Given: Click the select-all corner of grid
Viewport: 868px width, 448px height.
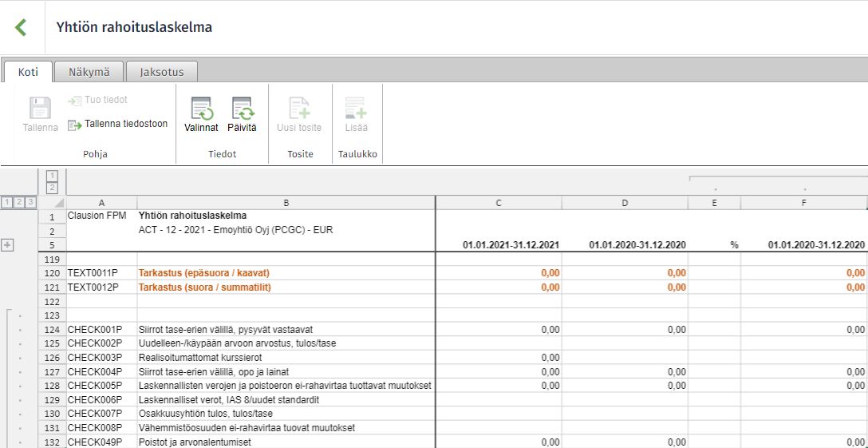Looking at the screenshot, I should [x=52, y=203].
